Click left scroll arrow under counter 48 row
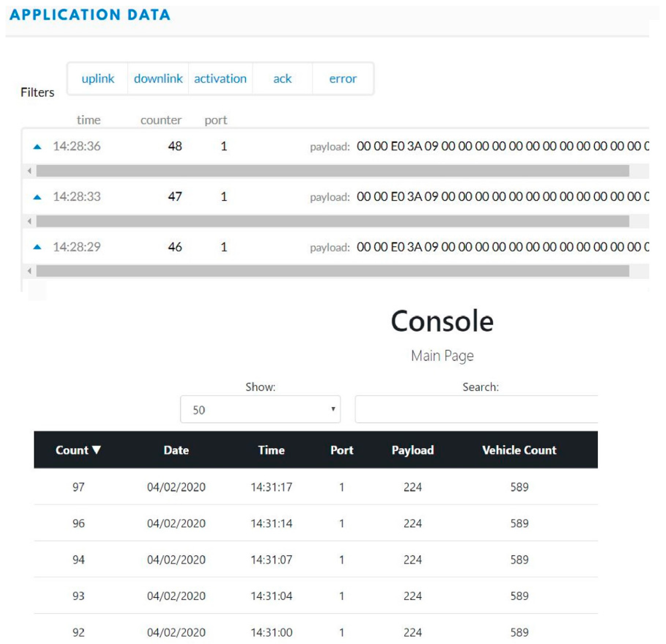 click(30, 171)
